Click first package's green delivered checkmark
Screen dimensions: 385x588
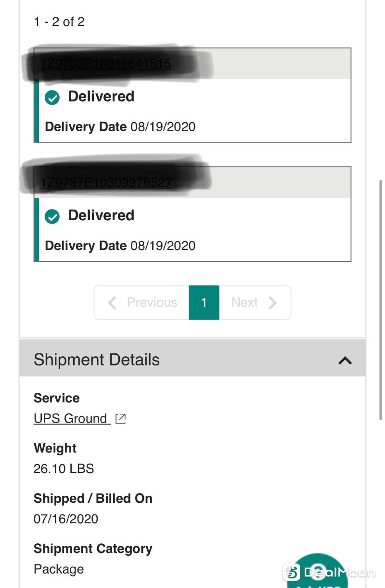52,98
